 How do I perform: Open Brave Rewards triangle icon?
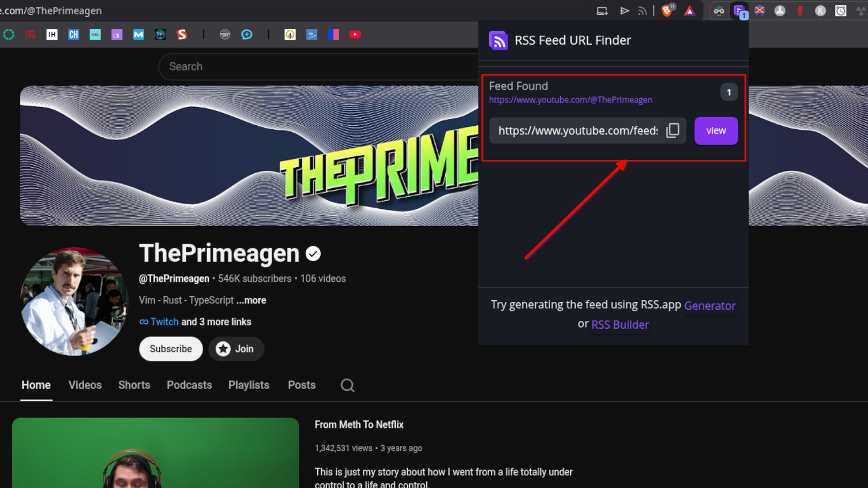690,11
